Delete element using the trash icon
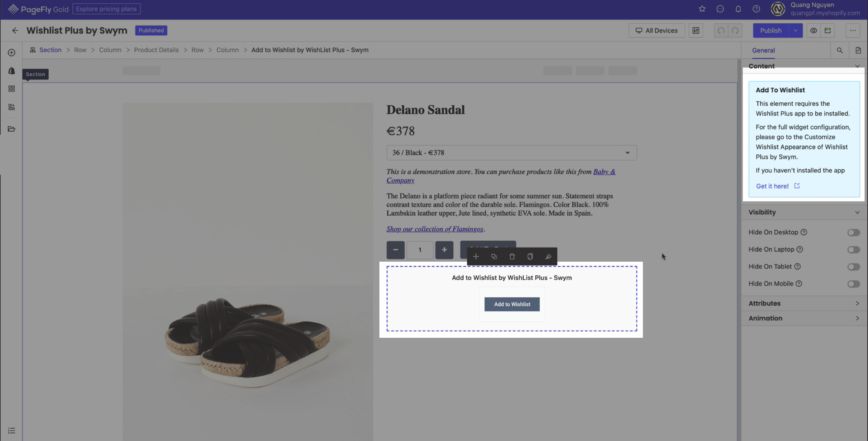 click(x=512, y=257)
